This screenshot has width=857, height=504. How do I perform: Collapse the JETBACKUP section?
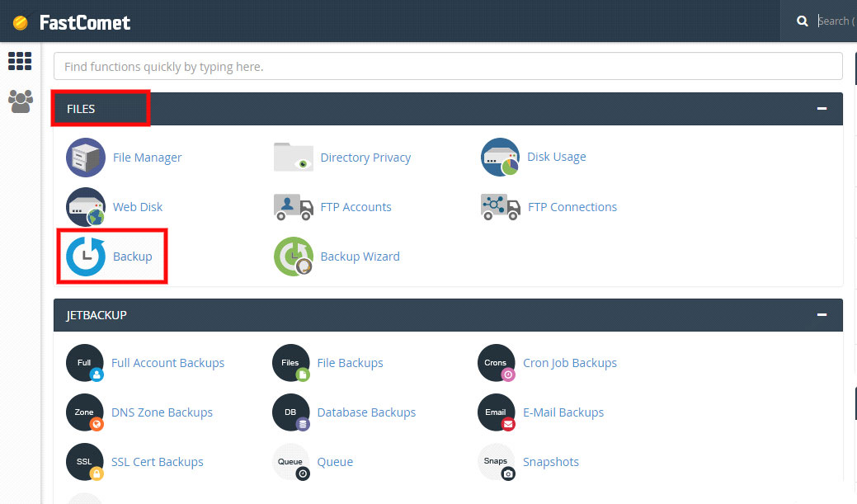click(x=822, y=315)
